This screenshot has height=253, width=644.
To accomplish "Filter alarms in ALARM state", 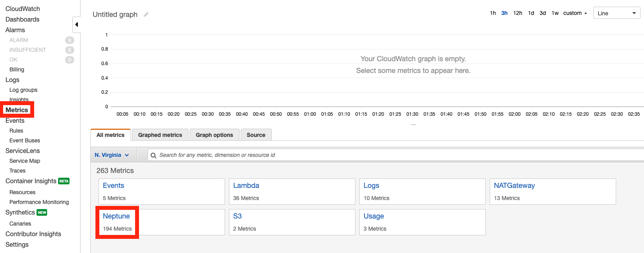I will 19,40.
